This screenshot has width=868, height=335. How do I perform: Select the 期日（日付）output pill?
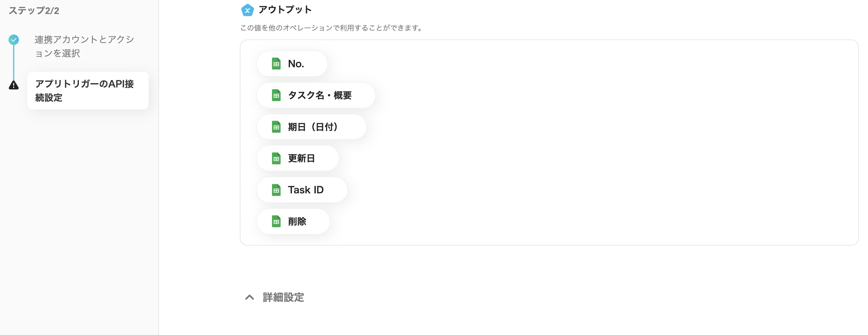[312, 127]
